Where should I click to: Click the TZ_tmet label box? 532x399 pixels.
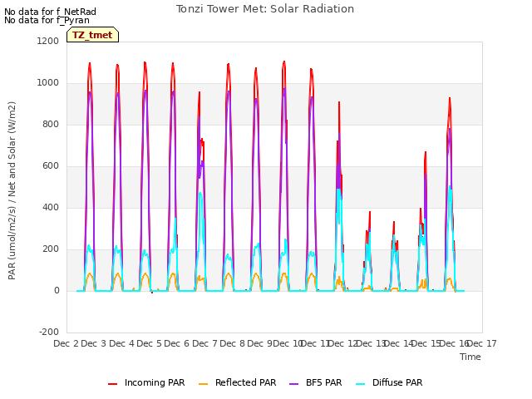(x=92, y=35)
